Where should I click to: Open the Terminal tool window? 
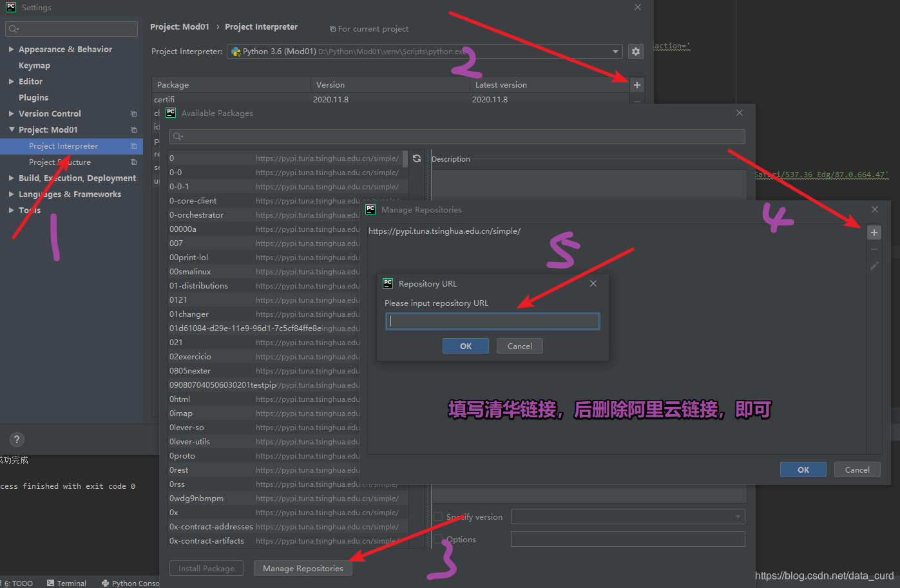pos(66,583)
